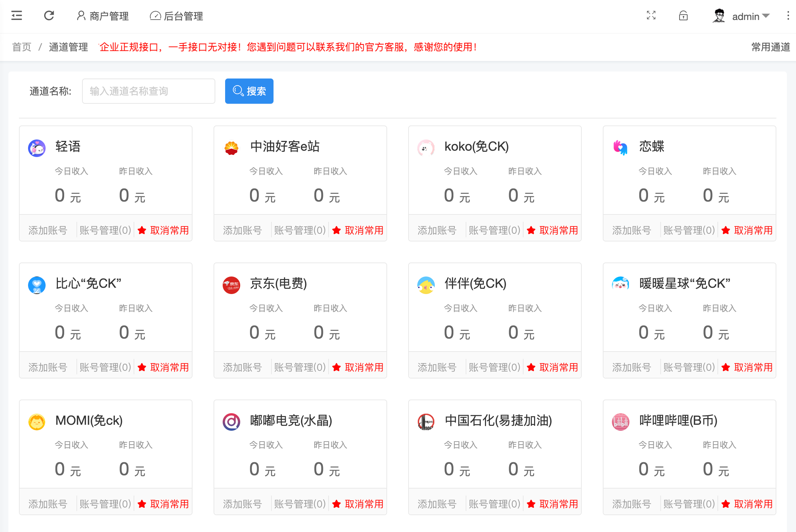
Task: Open 账号管理(0) for 嘟嘟电竞(水晶)
Action: 300,504
